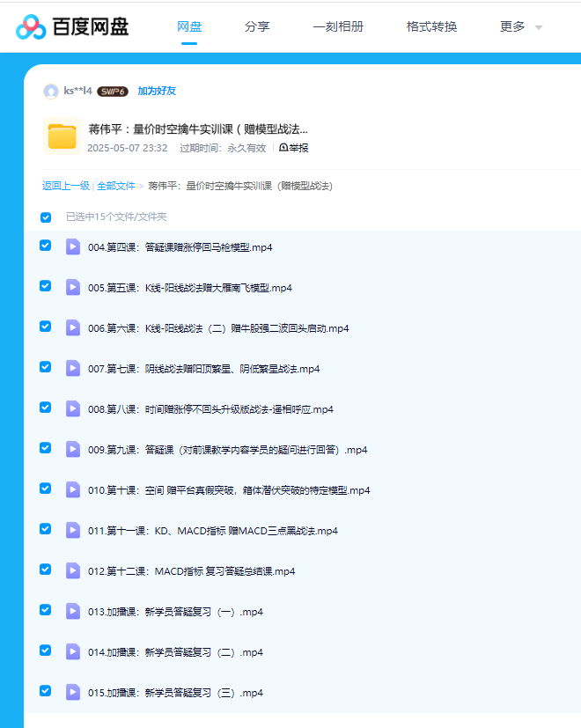The height and width of the screenshot is (728, 581).
Task: Deselect the 013.加播课 file checkbox
Action: 46,610
